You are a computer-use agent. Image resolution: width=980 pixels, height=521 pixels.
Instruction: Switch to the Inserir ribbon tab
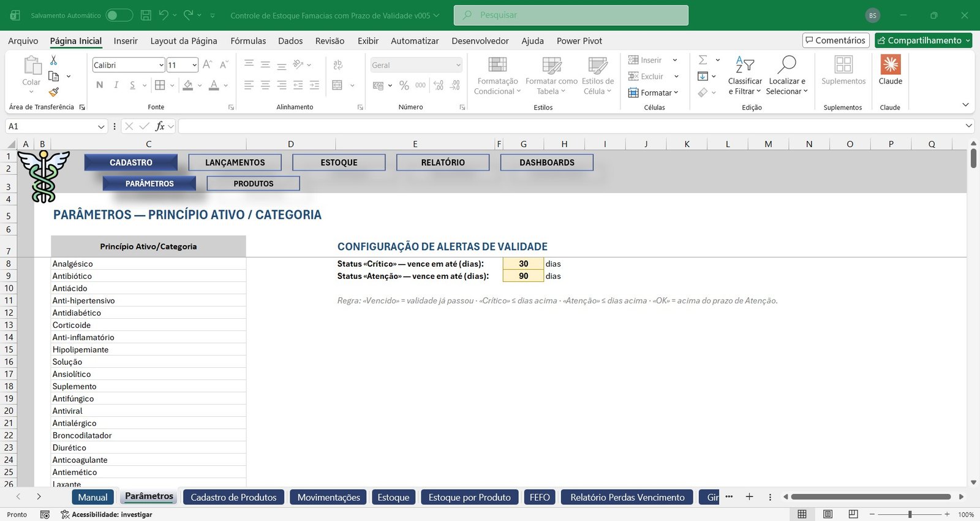[x=126, y=41]
